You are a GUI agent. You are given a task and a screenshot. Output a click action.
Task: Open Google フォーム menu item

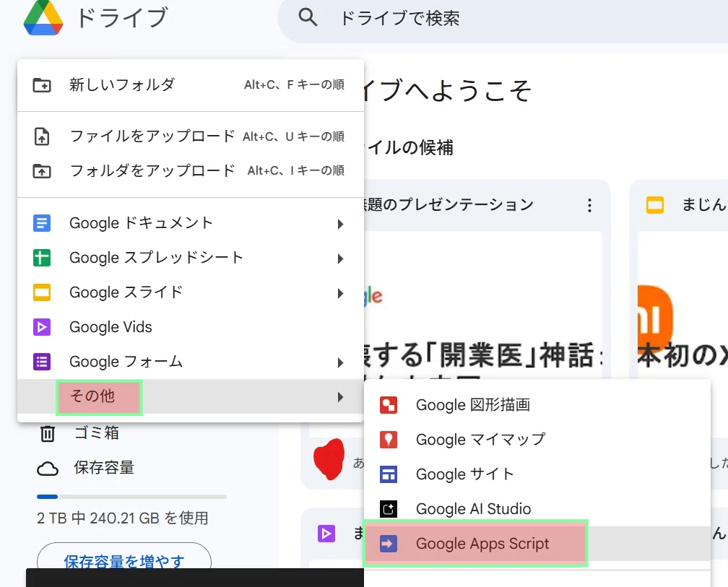pos(191,362)
